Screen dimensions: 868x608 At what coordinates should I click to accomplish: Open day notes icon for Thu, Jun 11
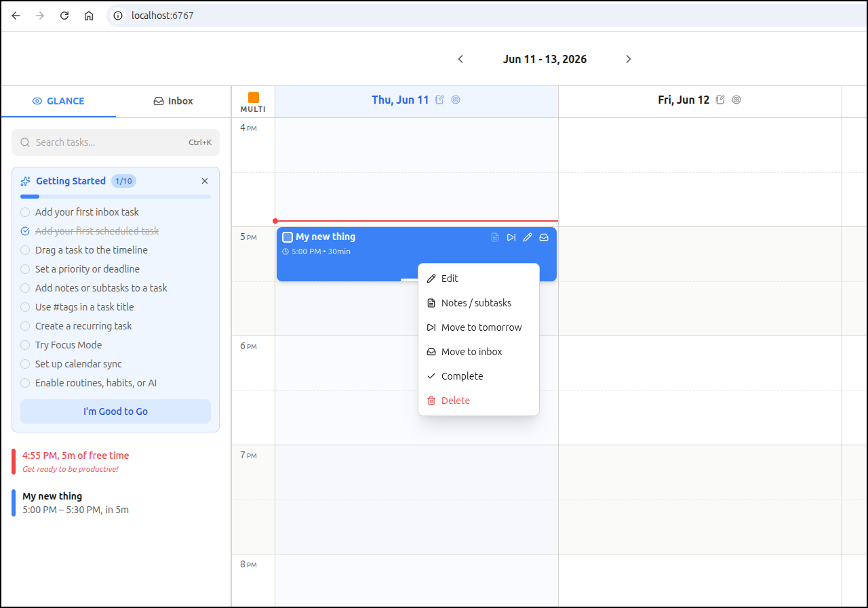tap(439, 100)
